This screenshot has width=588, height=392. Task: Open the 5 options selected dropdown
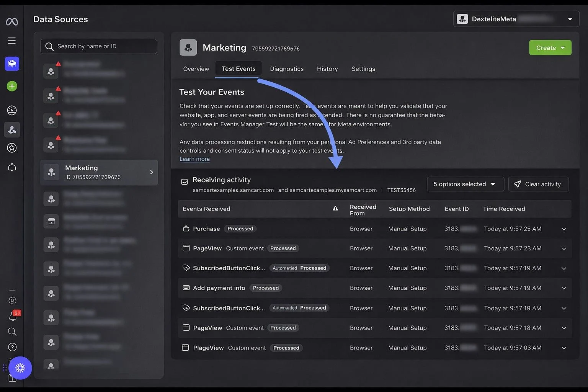(465, 184)
